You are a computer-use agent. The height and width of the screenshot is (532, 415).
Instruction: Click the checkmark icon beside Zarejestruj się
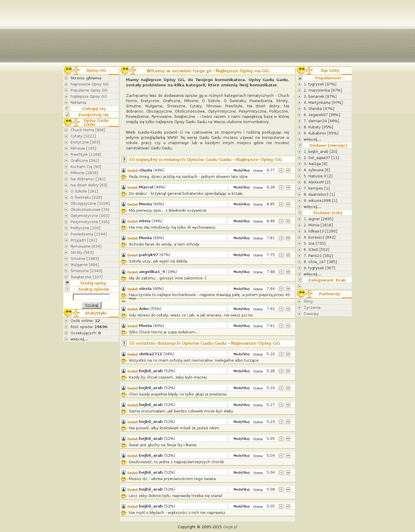click(67, 115)
